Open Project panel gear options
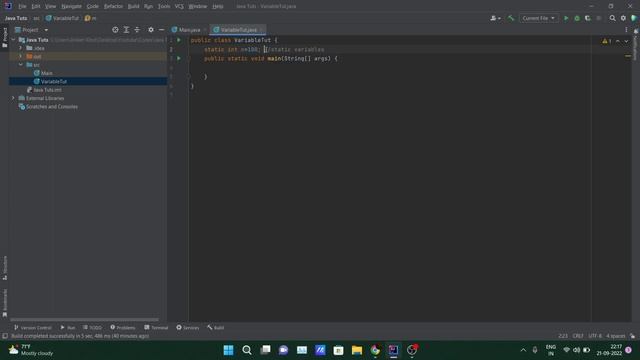 [151, 30]
